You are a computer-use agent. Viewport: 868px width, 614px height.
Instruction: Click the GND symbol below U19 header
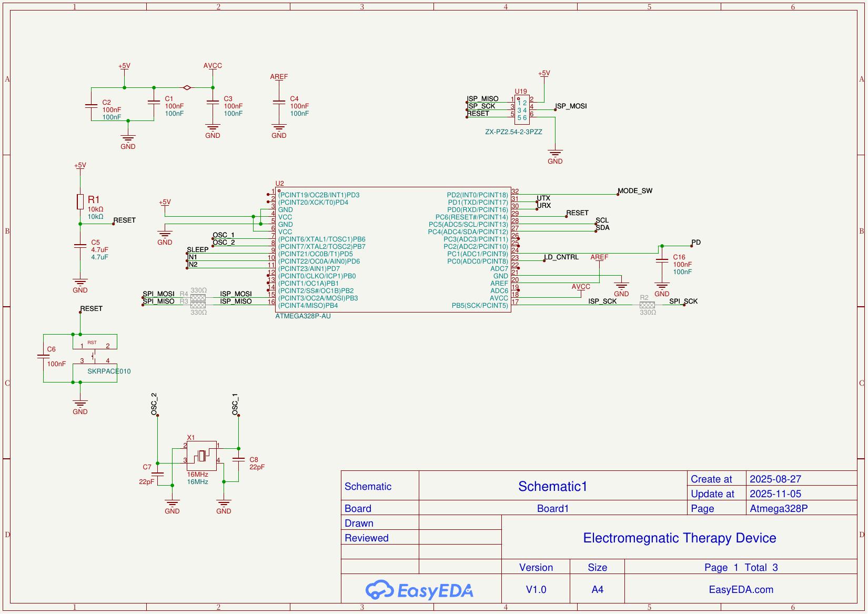click(x=555, y=157)
